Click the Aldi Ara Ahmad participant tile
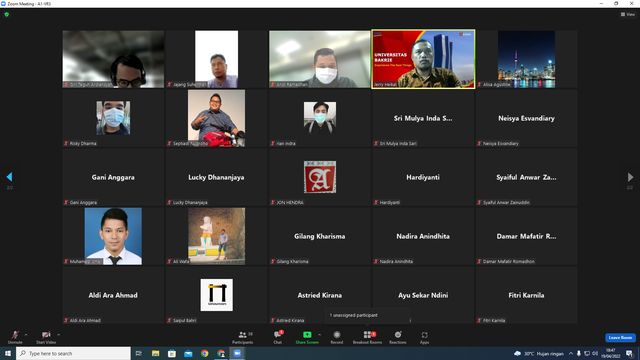Image resolution: width=640 pixels, height=360 pixels. [113, 295]
